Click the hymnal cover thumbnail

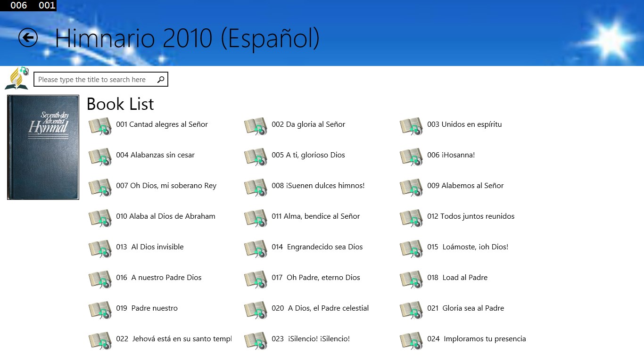[43, 147]
